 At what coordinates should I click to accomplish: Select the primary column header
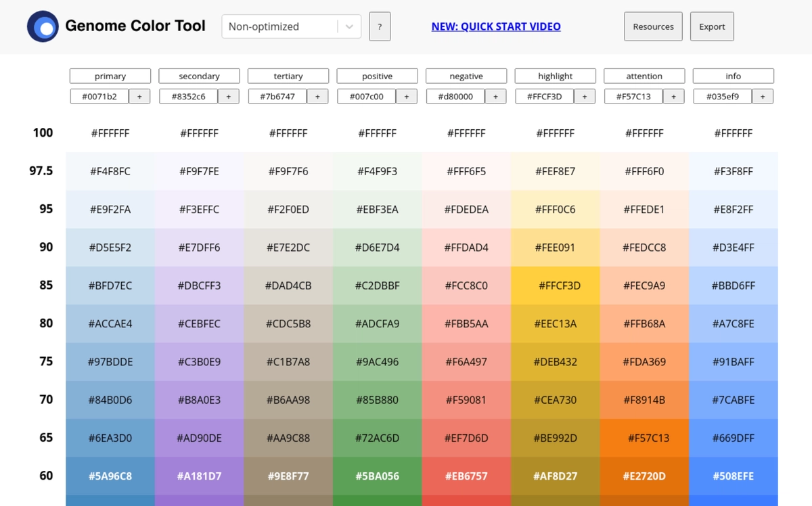tap(110, 76)
